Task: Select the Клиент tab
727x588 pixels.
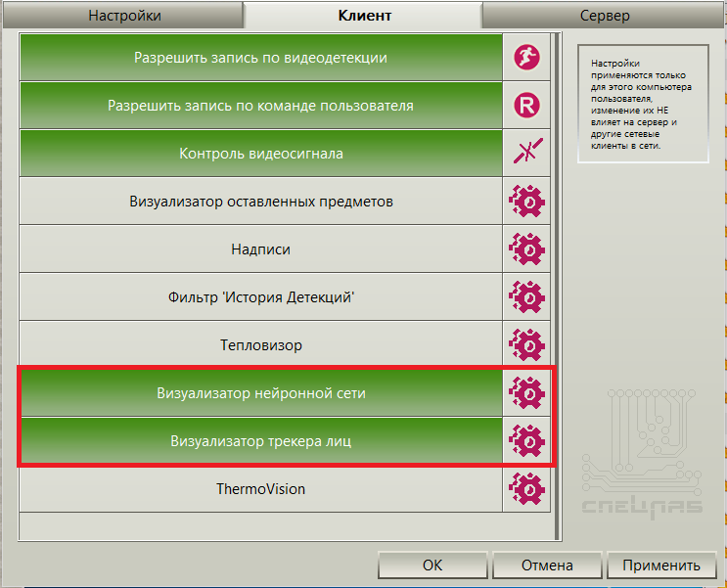Action: (364, 16)
